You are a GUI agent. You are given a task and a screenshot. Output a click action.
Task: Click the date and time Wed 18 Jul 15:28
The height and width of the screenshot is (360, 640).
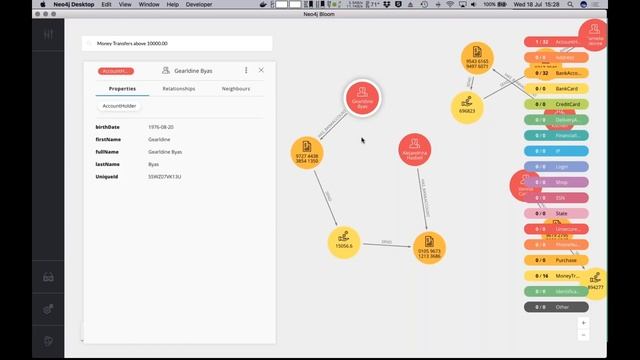pos(536,4)
